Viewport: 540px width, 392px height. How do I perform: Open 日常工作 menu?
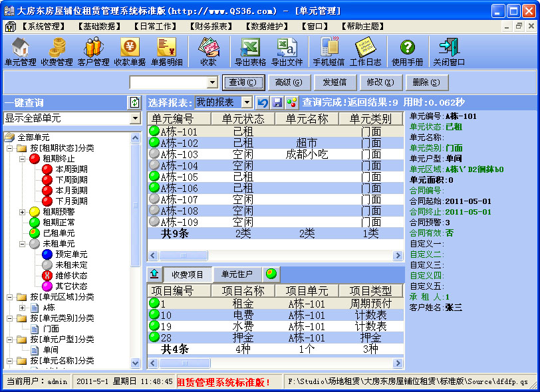(155, 27)
